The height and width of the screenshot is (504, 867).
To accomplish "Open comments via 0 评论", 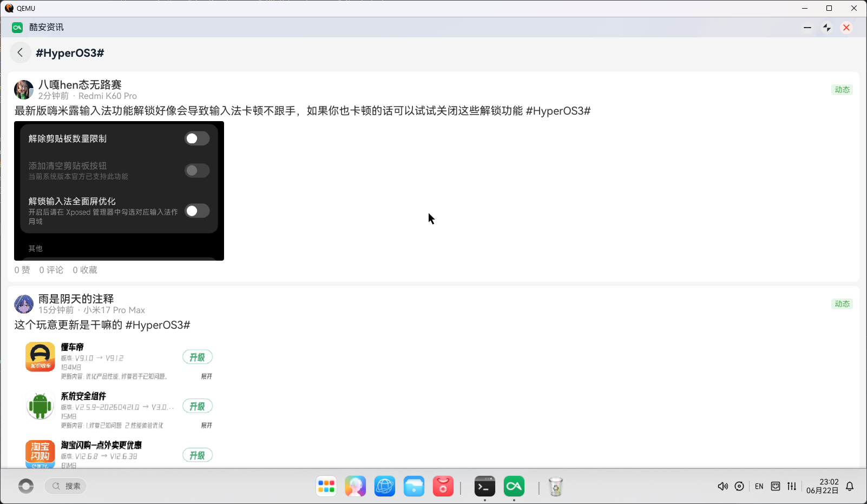I will point(51,270).
